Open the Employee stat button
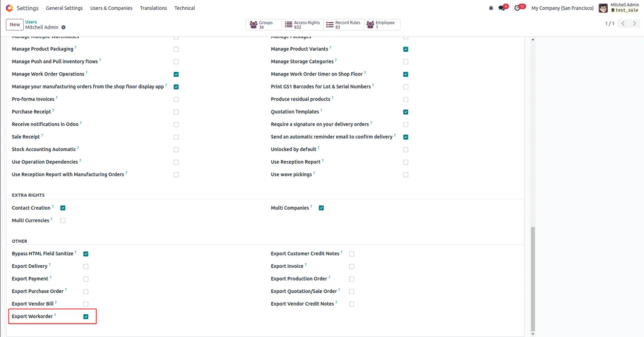 (382, 25)
